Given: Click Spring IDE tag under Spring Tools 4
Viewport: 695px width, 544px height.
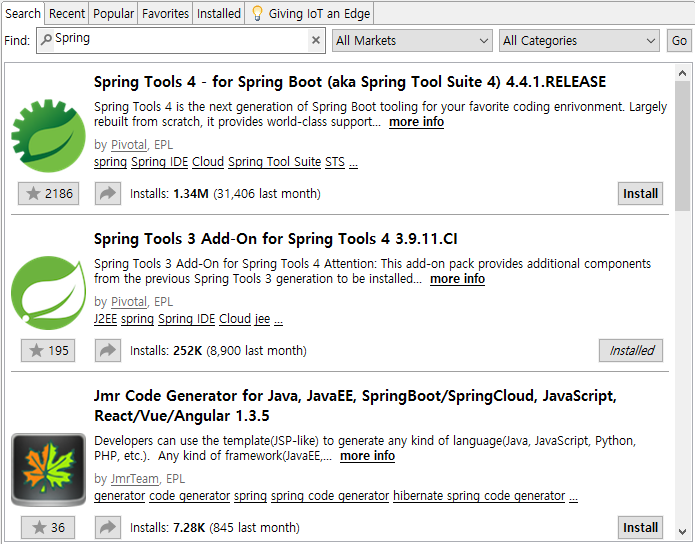Looking at the screenshot, I should [160, 162].
